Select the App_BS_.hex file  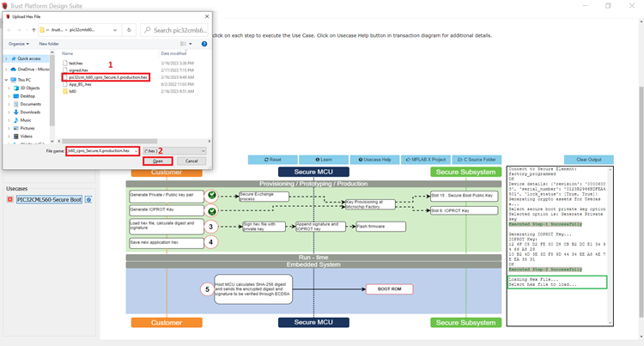click(80, 84)
